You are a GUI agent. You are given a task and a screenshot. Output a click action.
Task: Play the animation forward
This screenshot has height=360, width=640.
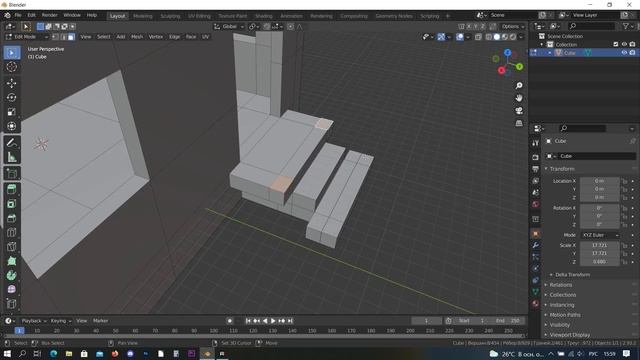[273, 321]
